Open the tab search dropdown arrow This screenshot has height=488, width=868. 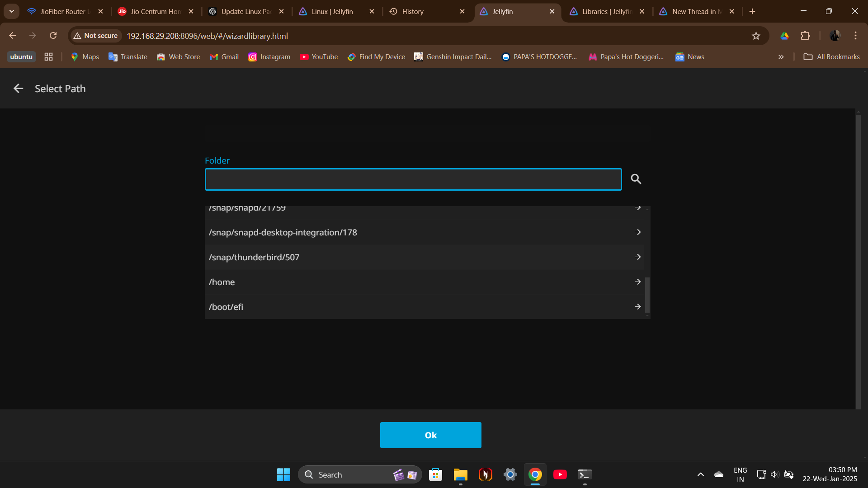(x=12, y=11)
